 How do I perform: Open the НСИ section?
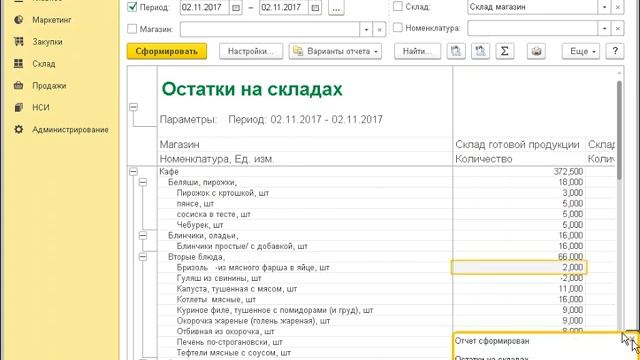point(41,107)
